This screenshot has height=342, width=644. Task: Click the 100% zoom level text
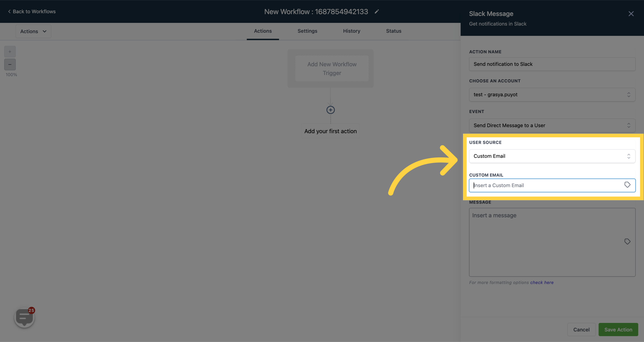(x=11, y=75)
